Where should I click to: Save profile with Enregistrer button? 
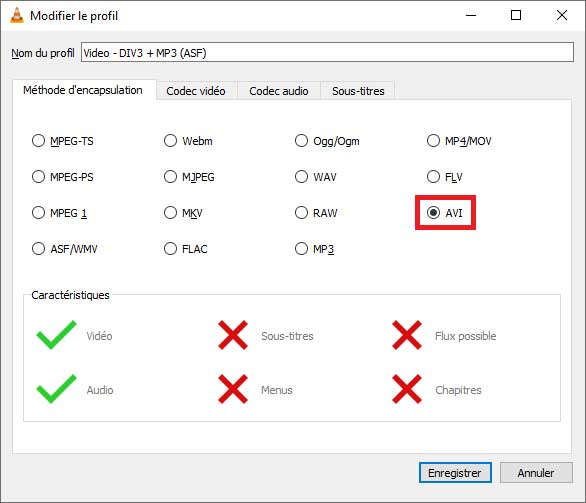[455, 473]
